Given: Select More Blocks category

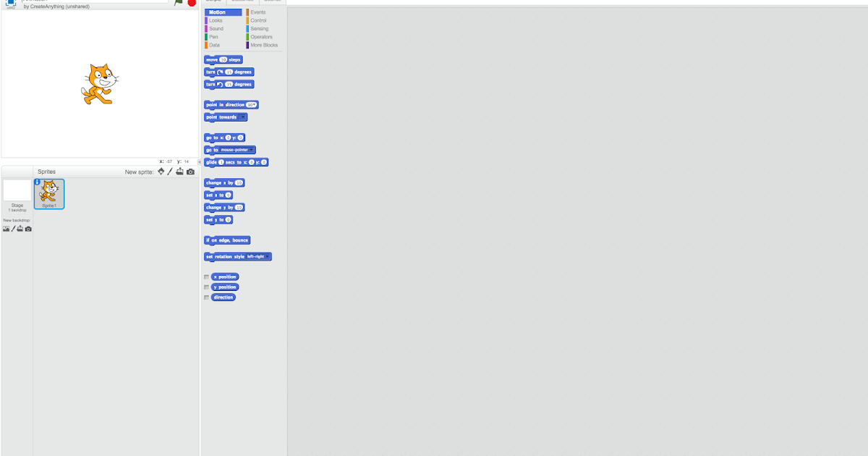Looking at the screenshot, I should [x=263, y=45].
